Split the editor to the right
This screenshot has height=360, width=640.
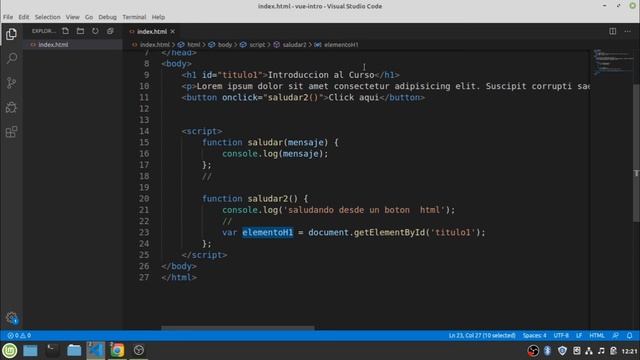[x=613, y=31]
